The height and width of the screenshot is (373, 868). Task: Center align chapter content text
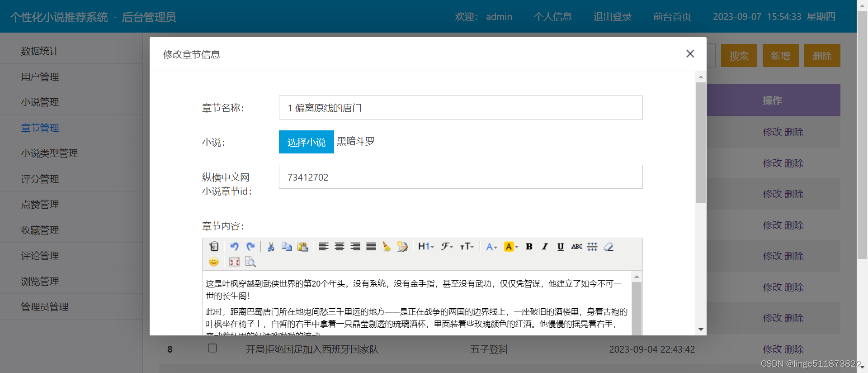pos(340,246)
